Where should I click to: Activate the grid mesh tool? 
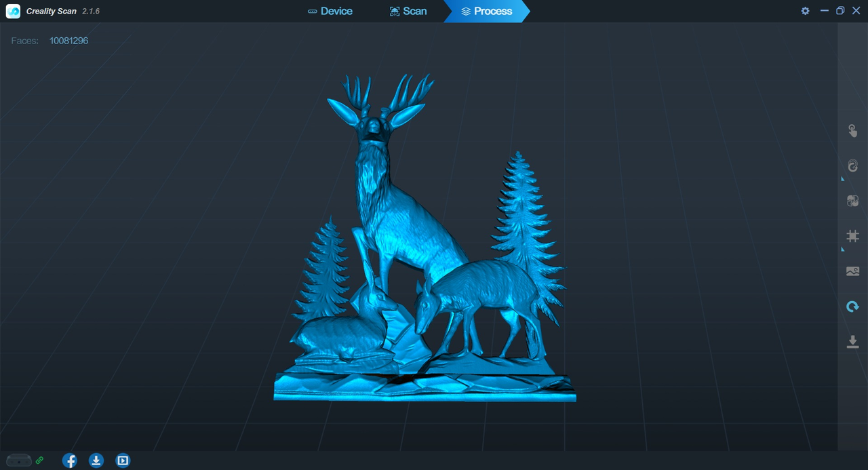click(x=852, y=236)
